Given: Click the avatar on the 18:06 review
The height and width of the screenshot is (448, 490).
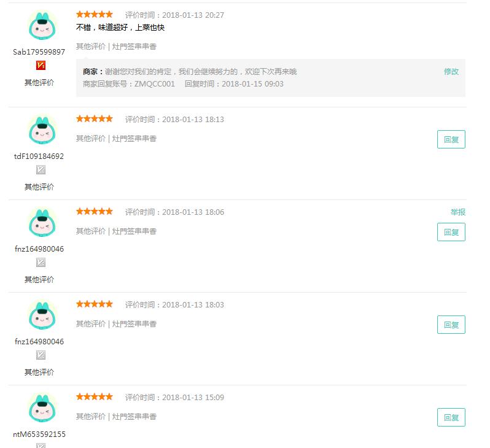Looking at the screenshot, I should coord(42,222).
